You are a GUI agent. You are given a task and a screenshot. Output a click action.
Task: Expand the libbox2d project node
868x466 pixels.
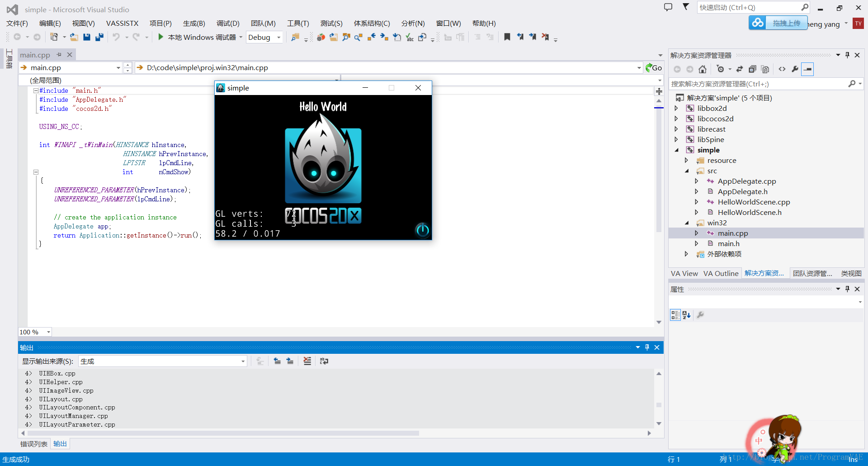(x=676, y=108)
